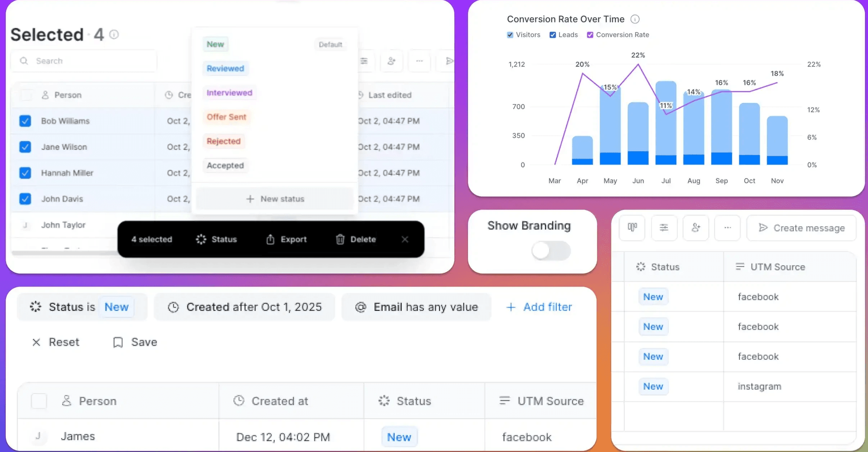
Task: Click the Search input field
Action: point(84,61)
